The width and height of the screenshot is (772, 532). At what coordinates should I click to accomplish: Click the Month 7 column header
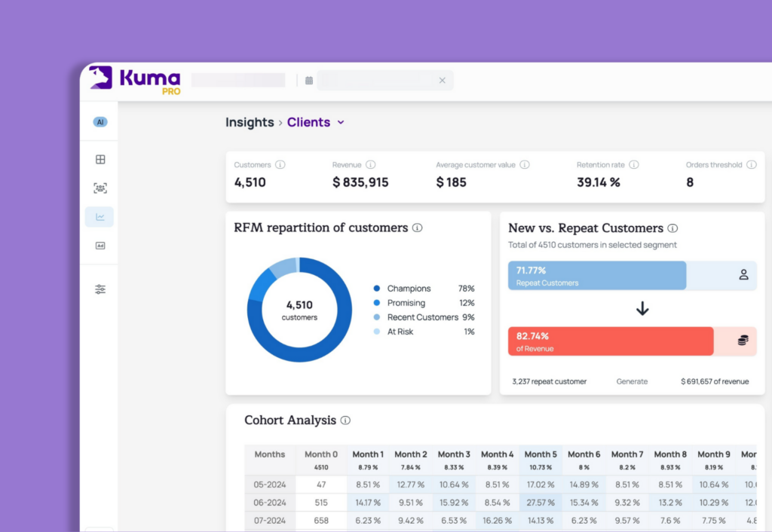point(627,460)
